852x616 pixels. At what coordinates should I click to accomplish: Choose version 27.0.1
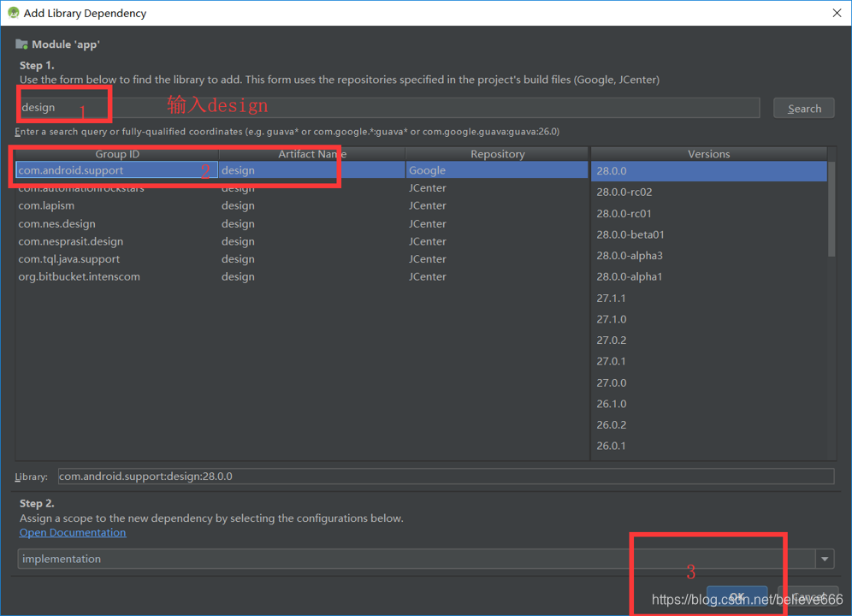[x=708, y=361]
